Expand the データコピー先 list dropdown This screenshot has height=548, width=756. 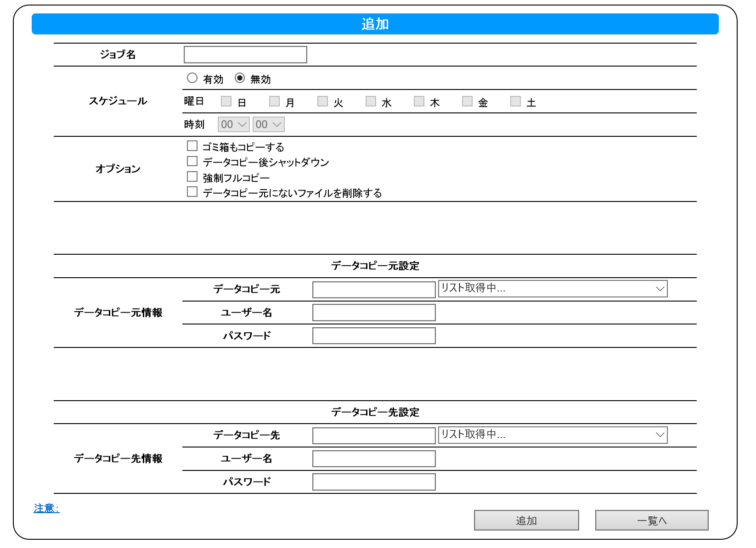pyautogui.click(x=553, y=435)
